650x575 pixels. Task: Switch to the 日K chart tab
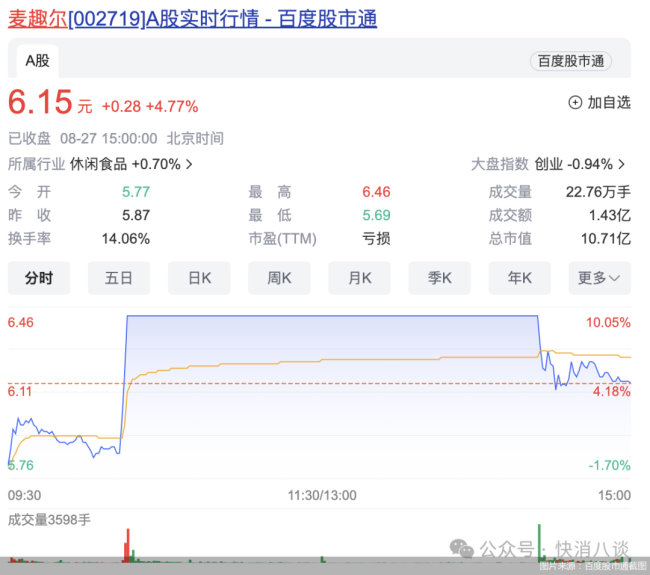199,278
